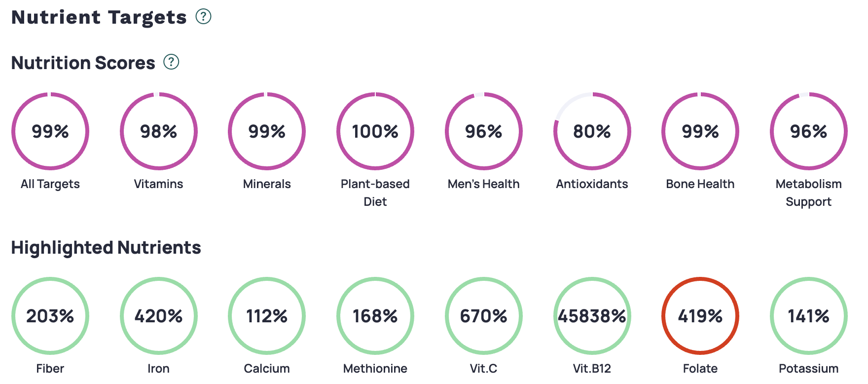
Task: Click the Antioxidants 80% progress ring
Action: coord(592,131)
